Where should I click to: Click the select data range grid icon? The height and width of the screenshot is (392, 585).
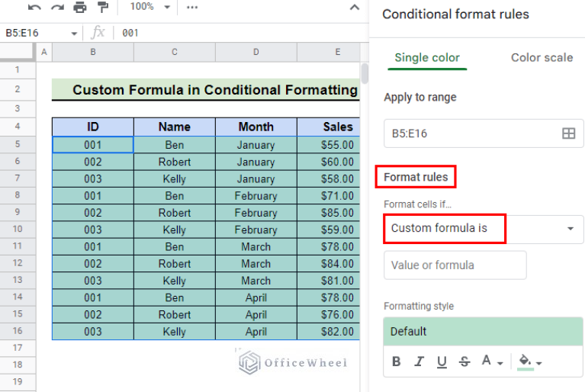[x=568, y=133]
